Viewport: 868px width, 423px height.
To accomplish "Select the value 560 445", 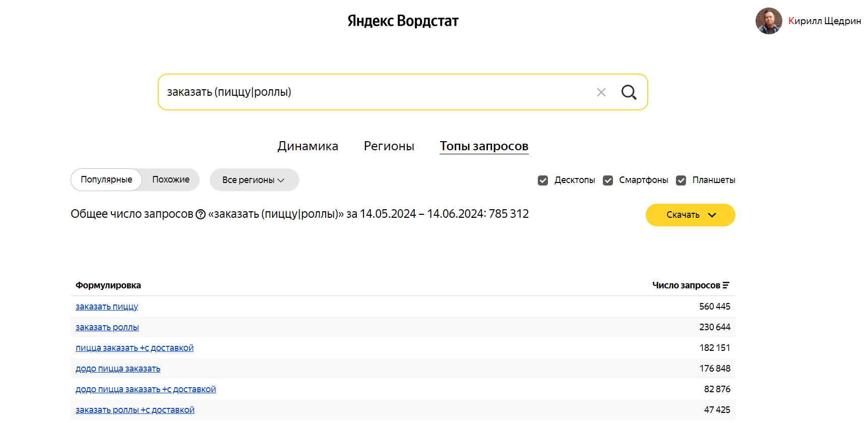I will (x=715, y=307).
